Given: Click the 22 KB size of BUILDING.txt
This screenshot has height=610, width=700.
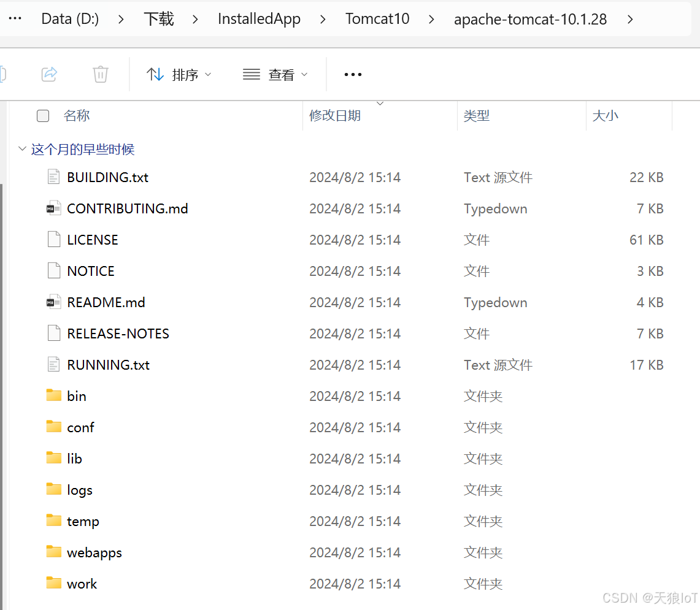Looking at the screenshot, I should coord(647,177).
